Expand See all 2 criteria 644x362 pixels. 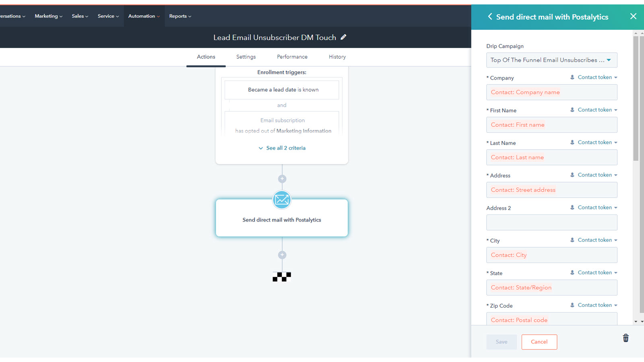point(282,148)
